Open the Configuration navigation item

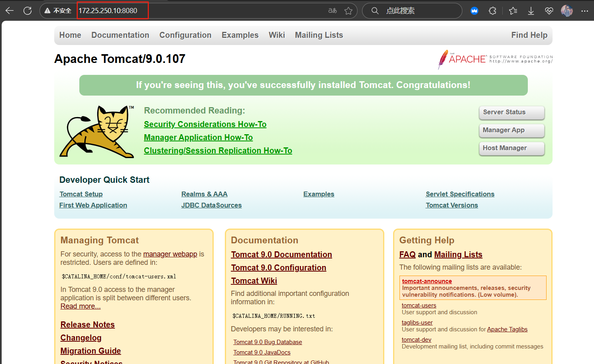click(185, 35)
